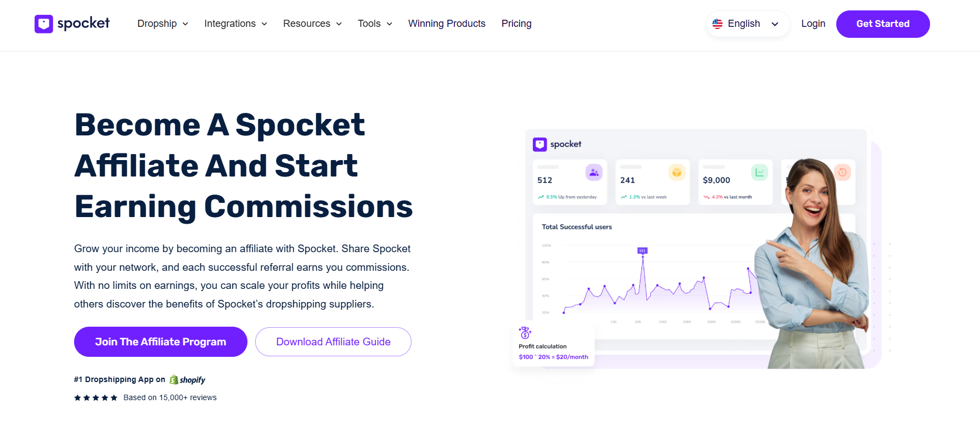The width and height of the screenshot is (980, 444).
Task: Click 'Based on 15,000+ reviews' text
Action: (170, 397)
